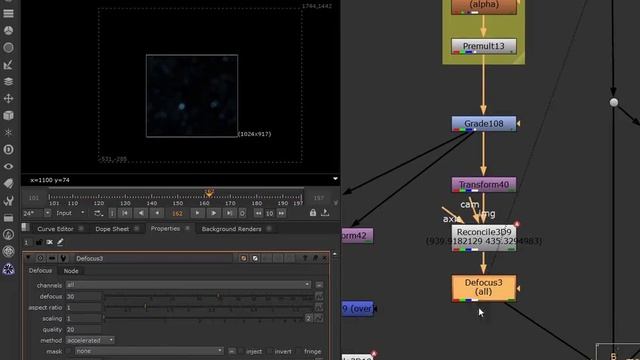Click the quality field showing 20

tap(83, 329)
